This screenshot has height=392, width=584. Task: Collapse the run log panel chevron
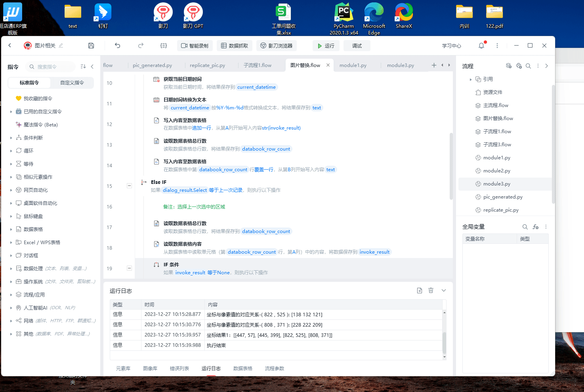coord(444,291)
